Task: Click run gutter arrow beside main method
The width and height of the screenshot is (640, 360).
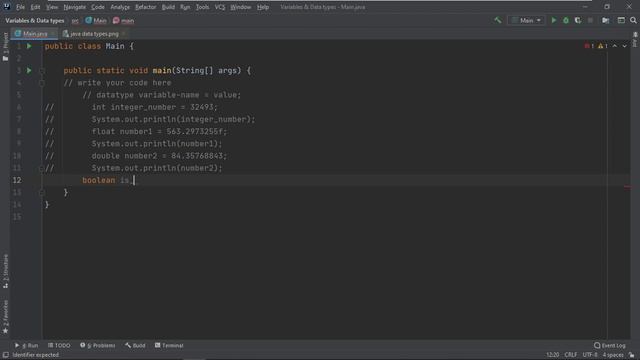Action: 29,71
